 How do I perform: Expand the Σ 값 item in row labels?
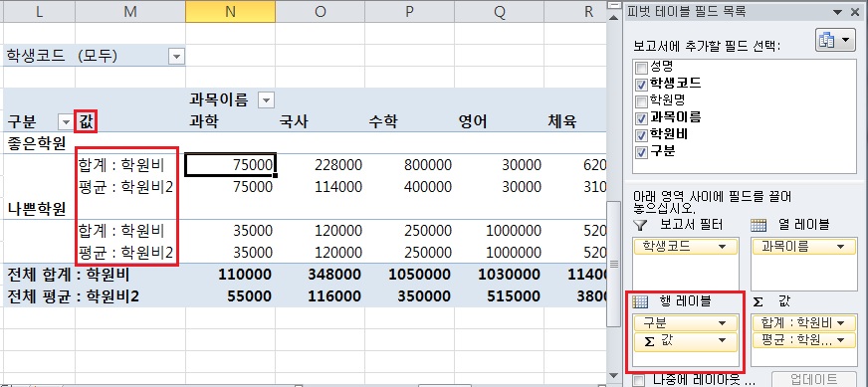point(722,340)
